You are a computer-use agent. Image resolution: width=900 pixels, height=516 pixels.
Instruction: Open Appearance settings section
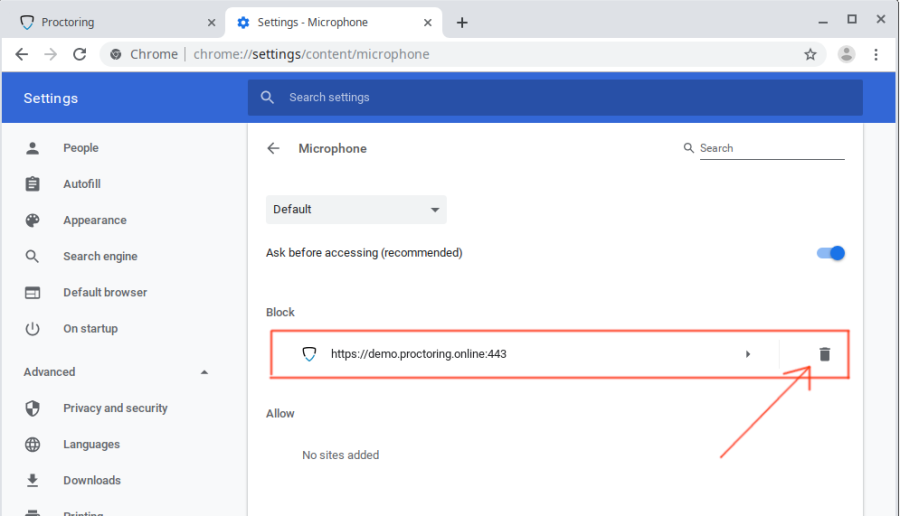[94, 220]
